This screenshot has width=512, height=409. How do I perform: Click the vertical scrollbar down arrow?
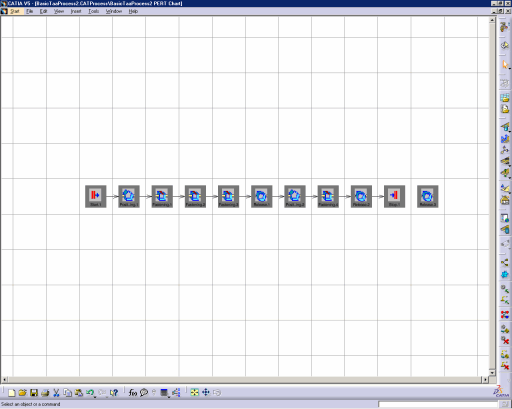click(x=492, y=372)
